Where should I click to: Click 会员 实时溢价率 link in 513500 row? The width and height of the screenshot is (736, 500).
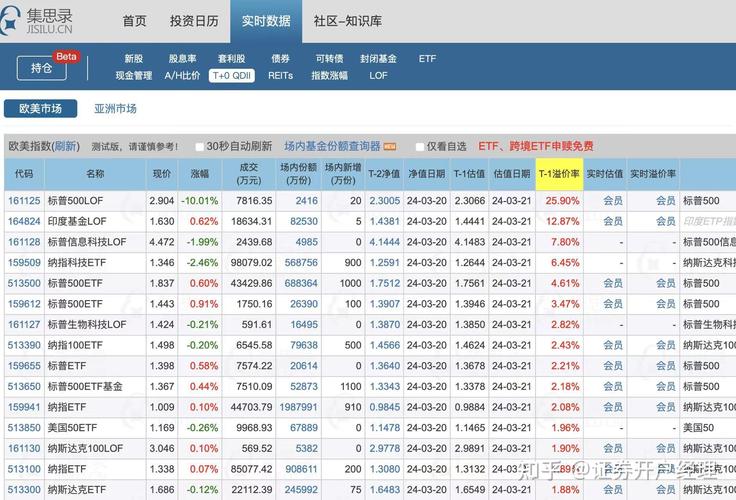(x=666, y=283)
